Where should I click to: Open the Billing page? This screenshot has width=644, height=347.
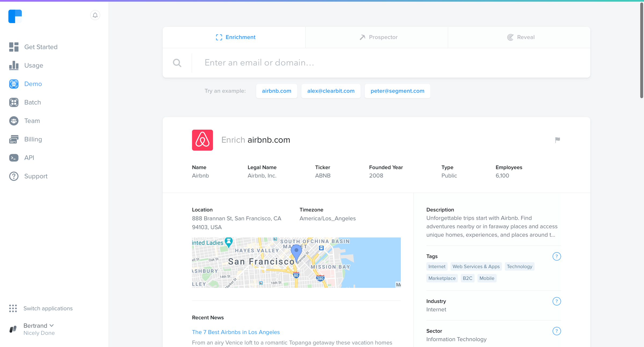click(33, 139)
